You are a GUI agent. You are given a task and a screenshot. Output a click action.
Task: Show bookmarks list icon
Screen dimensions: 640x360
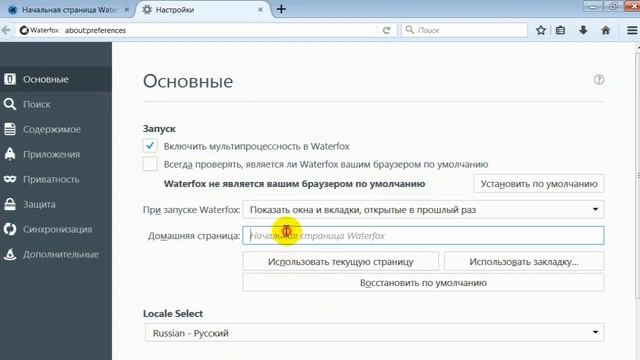point(560,30)
